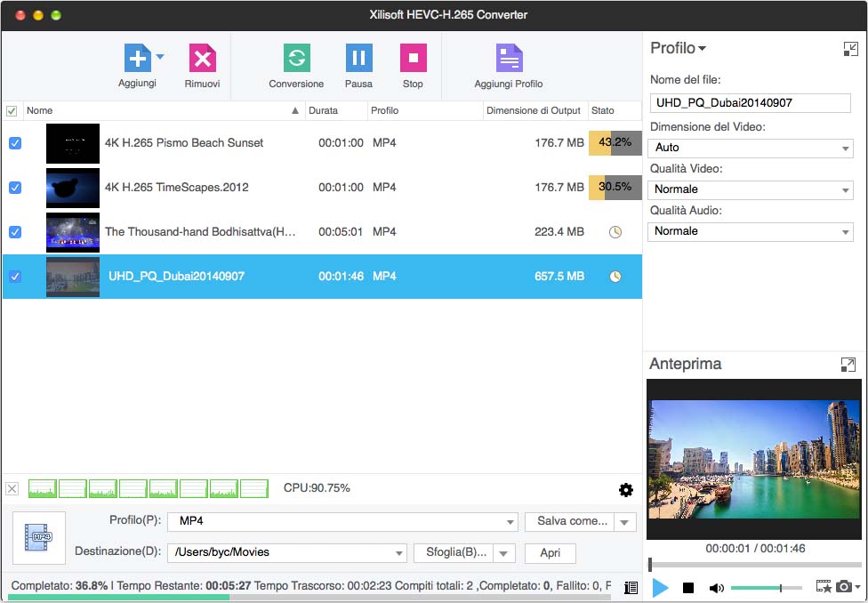Open Qualità Video dropdown
Screen dimensions: 868x603
[750, 189]
